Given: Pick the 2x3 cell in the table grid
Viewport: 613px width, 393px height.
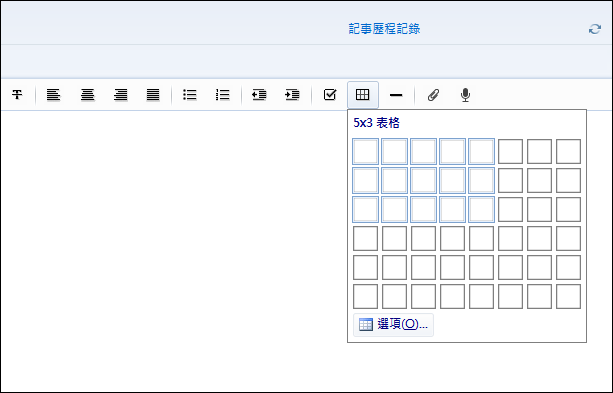Looking at the screenshot, I should point(394,209).
